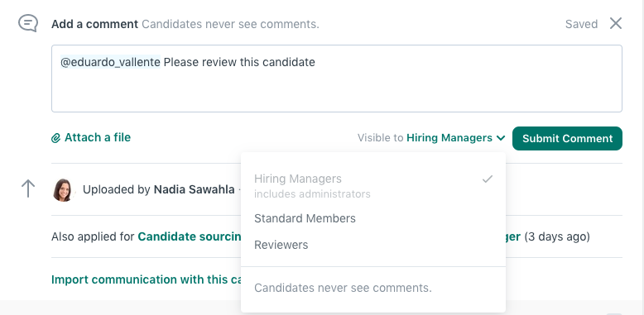Image resolution: width=644 pixels, height=315 pixels.
Task: Open the Visible to Hiring Managers dropdown
Action: coord(431,138)
